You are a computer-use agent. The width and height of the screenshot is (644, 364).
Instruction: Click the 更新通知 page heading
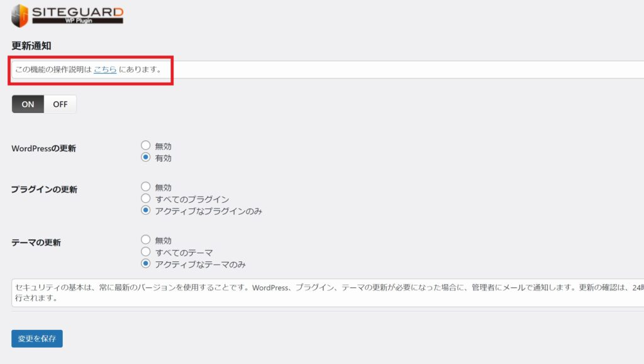click(31, 46)
